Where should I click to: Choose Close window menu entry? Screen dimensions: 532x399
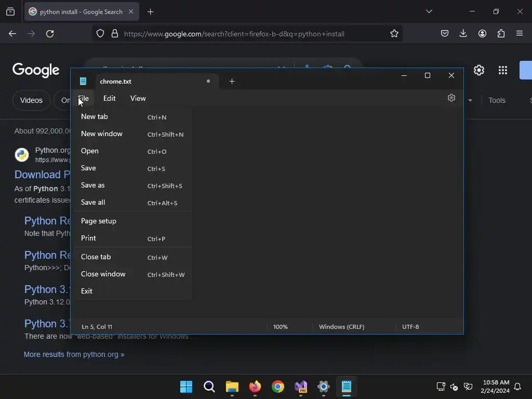pyautogui.click(x=132, y=274)
